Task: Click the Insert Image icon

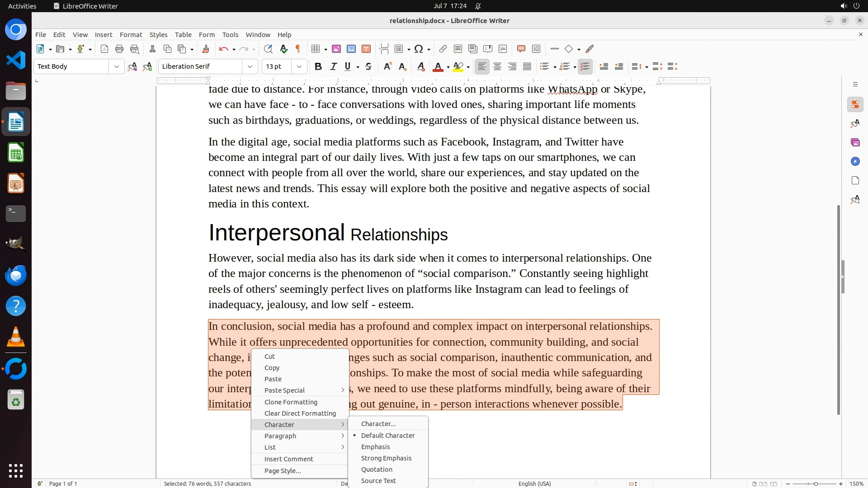Action: coord(336,49)
